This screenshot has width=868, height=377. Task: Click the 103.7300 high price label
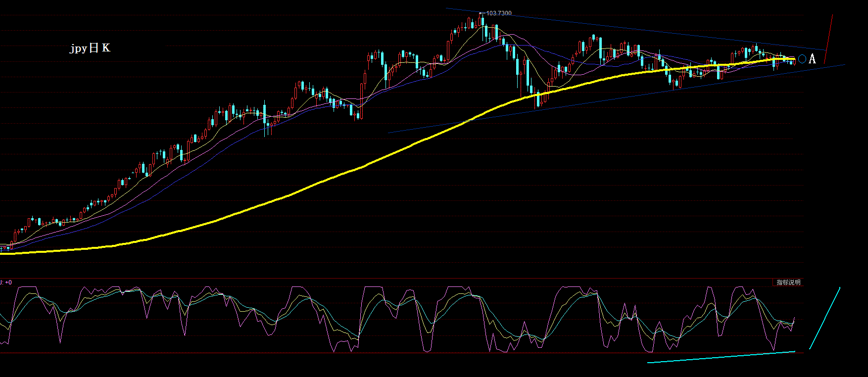point(499,13)
